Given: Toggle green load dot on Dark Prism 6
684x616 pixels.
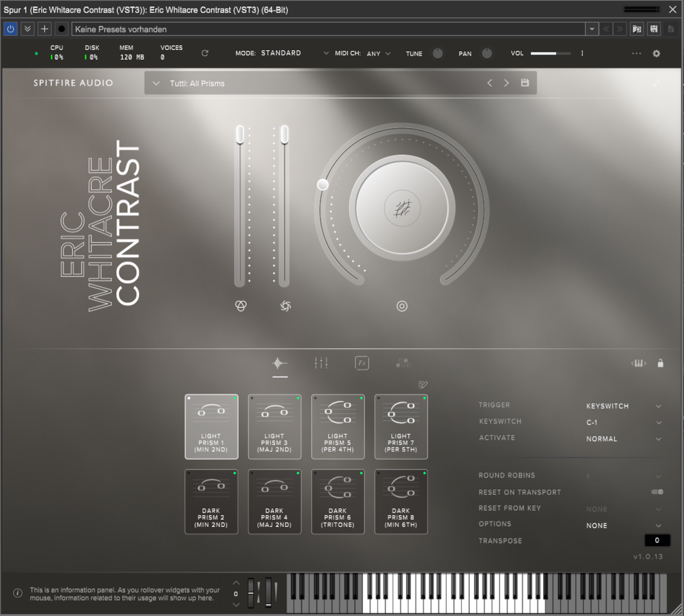Looking at the screenshot, I should (x=361, y=474).
